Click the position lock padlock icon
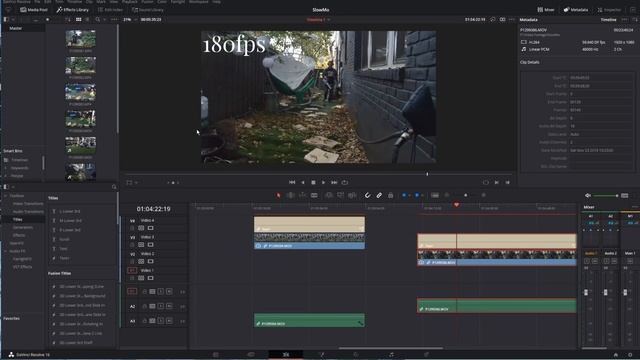640x360 pixels. (390, 196)
